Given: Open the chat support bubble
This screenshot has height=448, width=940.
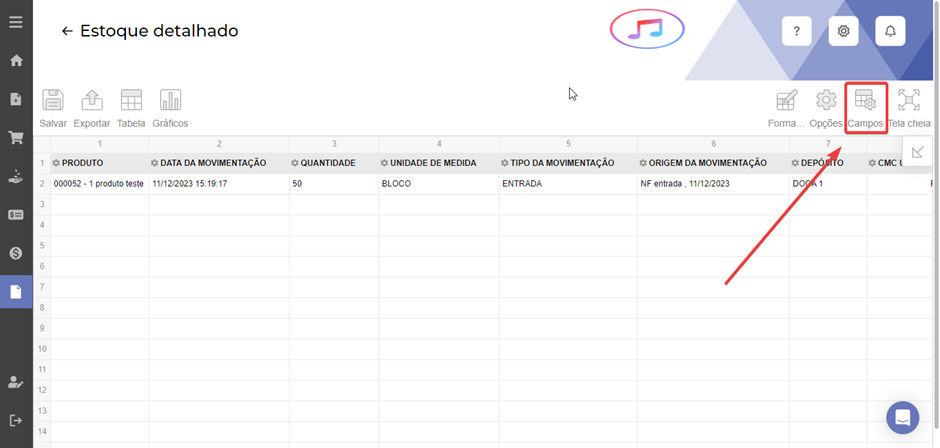Looking at the screenshot, I should click(x=902, y=417).
